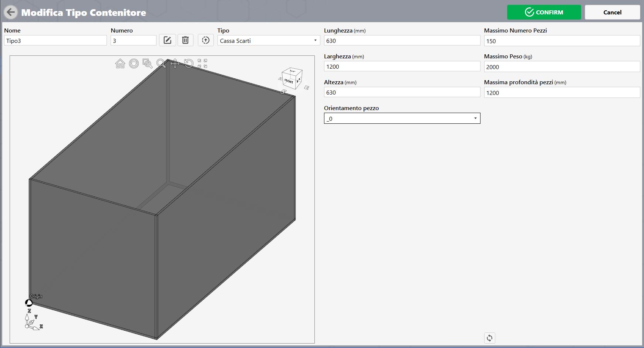Click the trash delete icon

(x=186, y=40)
